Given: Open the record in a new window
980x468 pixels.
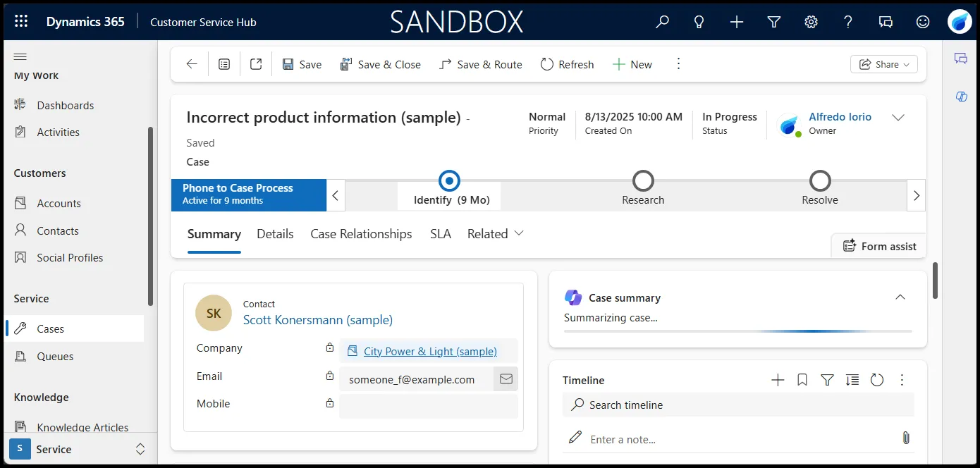Looking at the screenshot, I should pyautogui.click(x=256, y=64).
